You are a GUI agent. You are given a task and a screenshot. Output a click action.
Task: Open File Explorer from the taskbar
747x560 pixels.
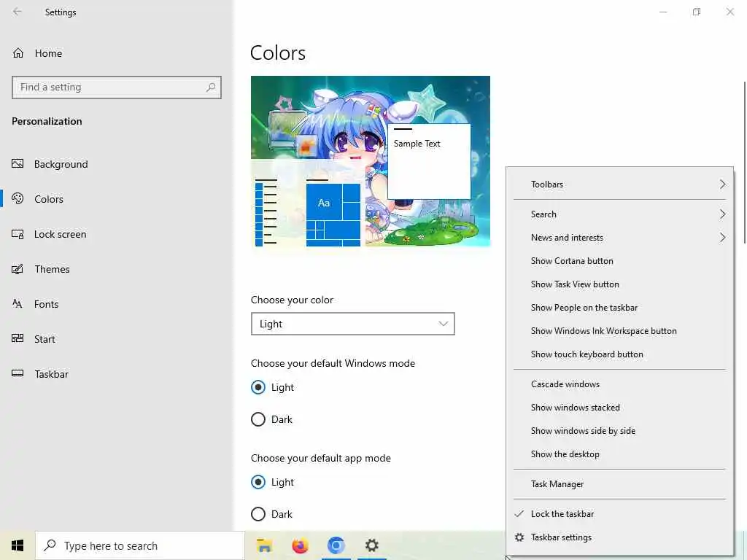[x=264, y=545]
